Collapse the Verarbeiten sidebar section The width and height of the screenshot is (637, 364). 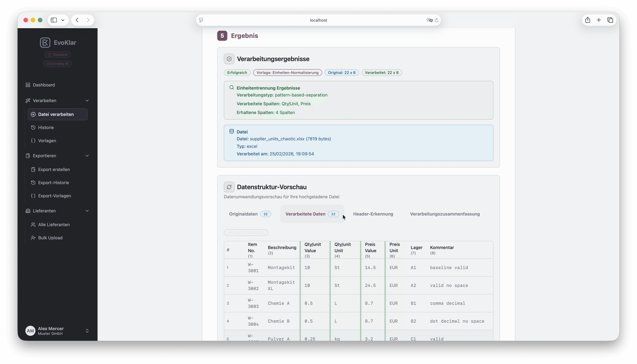[87, 100]
